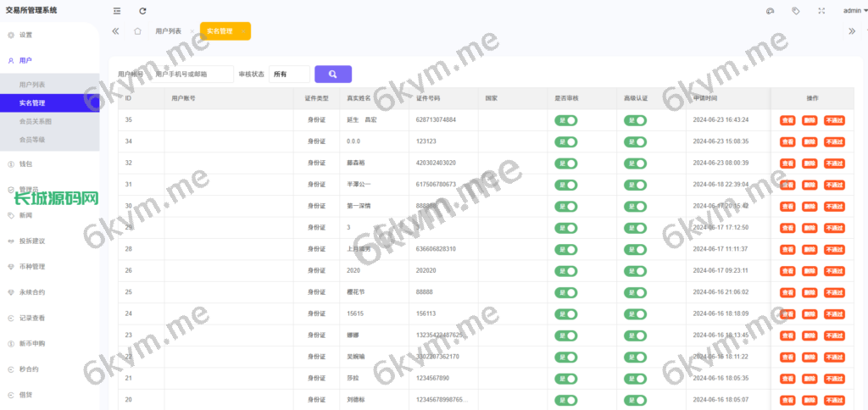
Task: Toggle fullscreen with the expand icon
Action: (x=821, y=10)
